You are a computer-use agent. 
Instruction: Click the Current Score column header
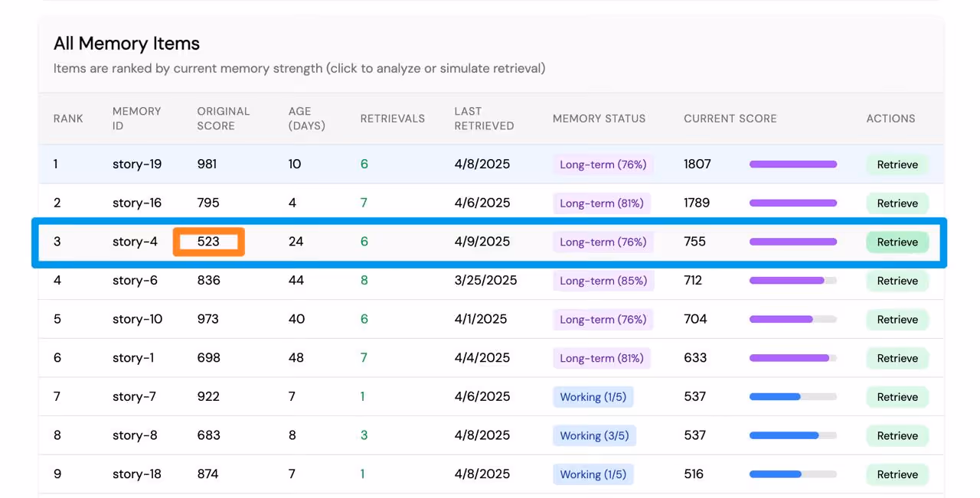tap(730, 119)
